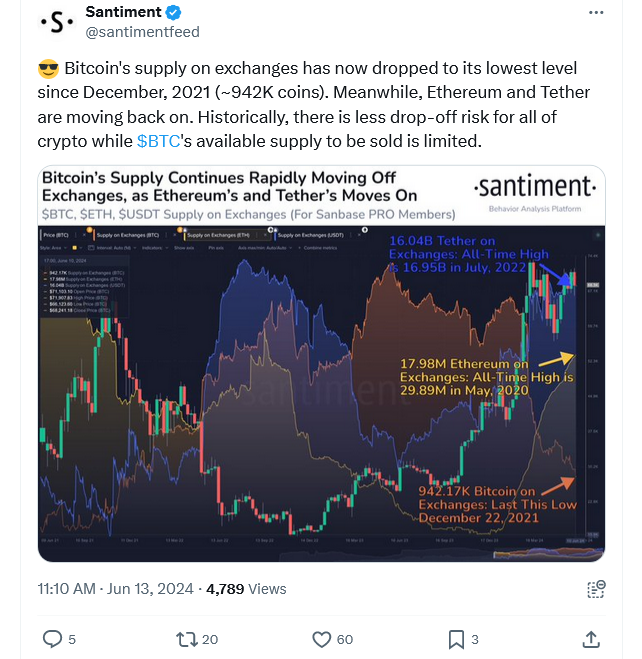The width and height of the screenshot is (642, 659).
Task: Open the Santiment display name link
Action: click(x=124, y=13)
